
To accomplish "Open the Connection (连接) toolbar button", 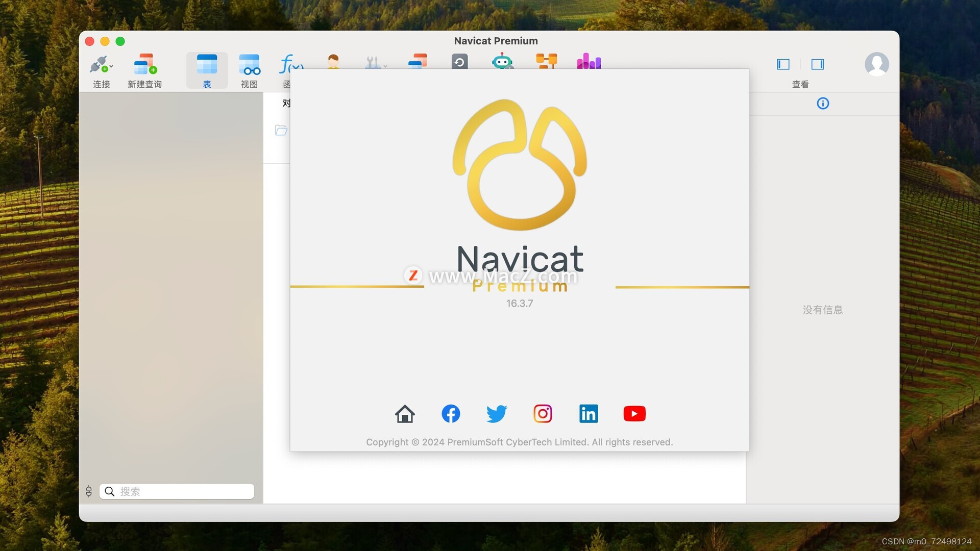I will (x=101, y=71).
